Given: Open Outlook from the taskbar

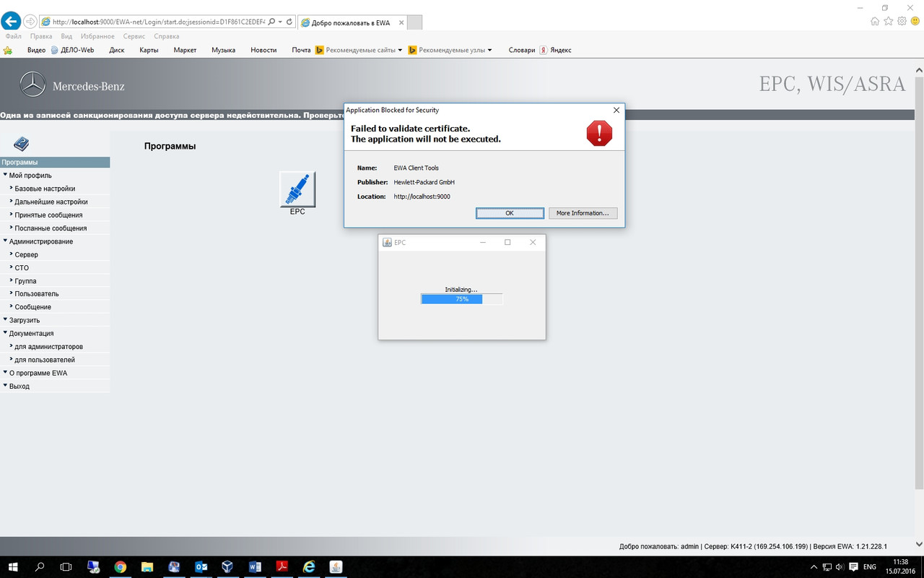Looking at the screenshot, I should pyautogui.click(x=201, y=567).
